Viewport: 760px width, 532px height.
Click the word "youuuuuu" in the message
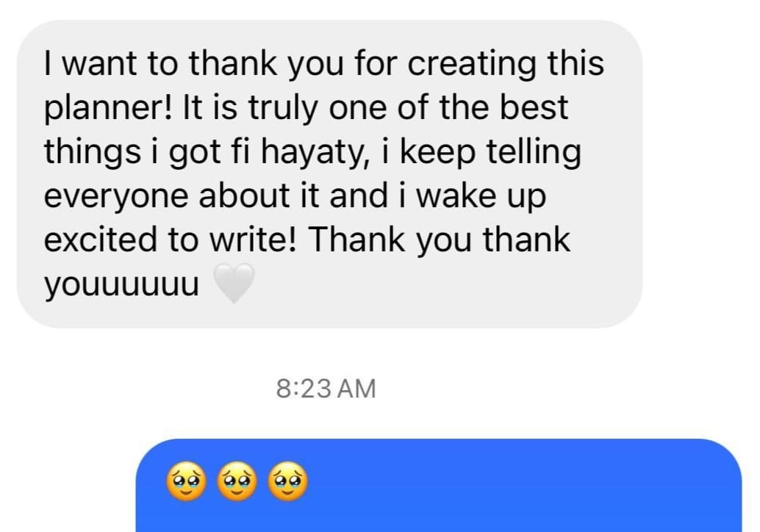tap(122, 285)
